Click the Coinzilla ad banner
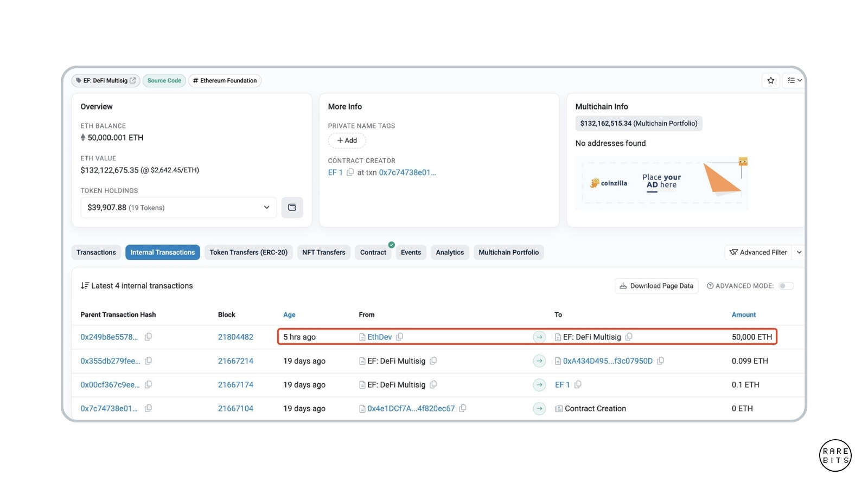The height and width of the screenshot is (488, 868). click(x=662, y=183)
